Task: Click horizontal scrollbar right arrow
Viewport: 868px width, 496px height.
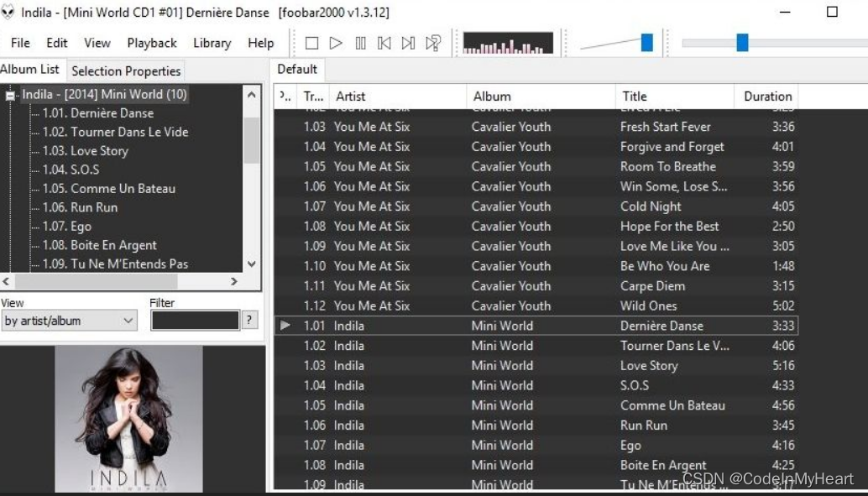Action: click(234, 281)
